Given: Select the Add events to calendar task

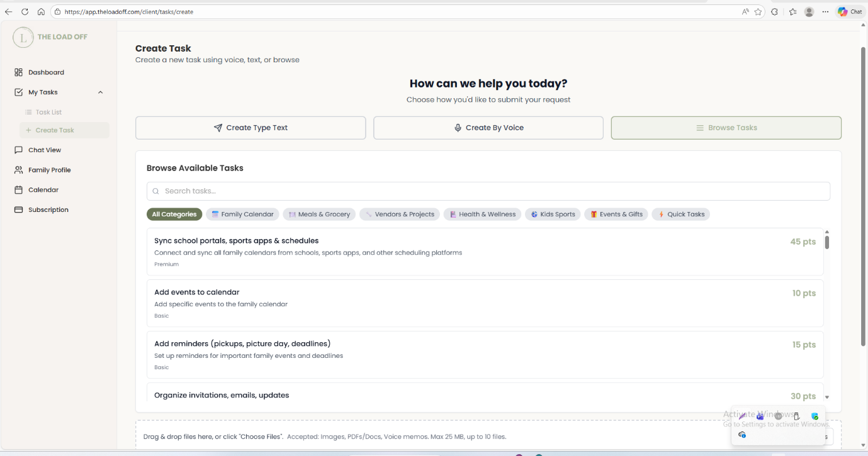Looking at the screenshot, I should point(485,303).
